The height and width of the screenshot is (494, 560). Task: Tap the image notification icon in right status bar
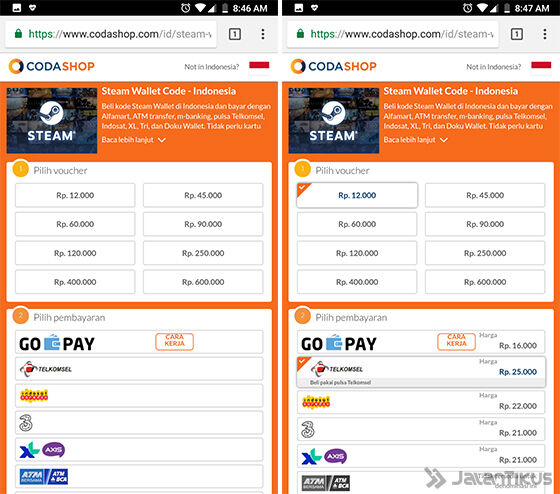pos(299,8)
